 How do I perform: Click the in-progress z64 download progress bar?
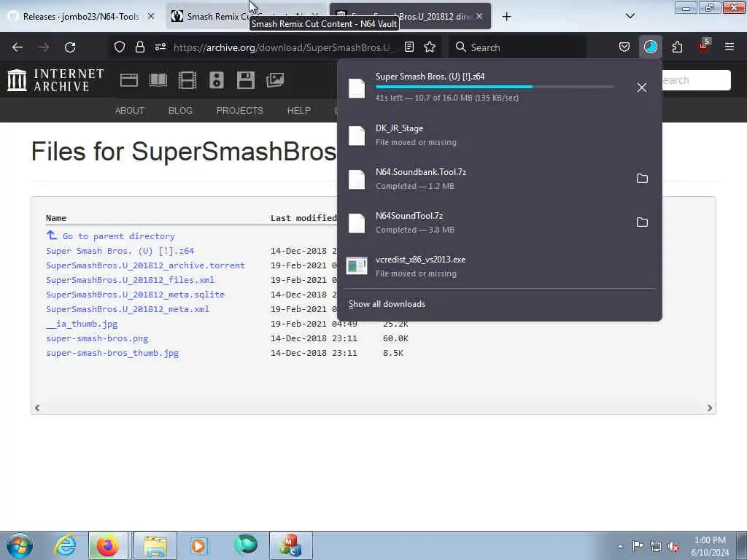click(x=494, y=87)
